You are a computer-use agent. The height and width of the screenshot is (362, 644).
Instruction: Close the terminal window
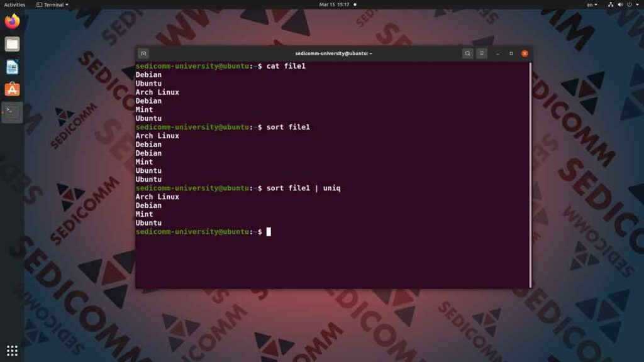point(525,53)
